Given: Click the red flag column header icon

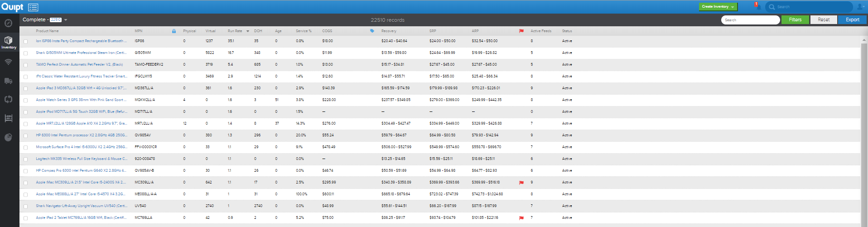Looking at the screenshot, I should (x=521, y=31).
